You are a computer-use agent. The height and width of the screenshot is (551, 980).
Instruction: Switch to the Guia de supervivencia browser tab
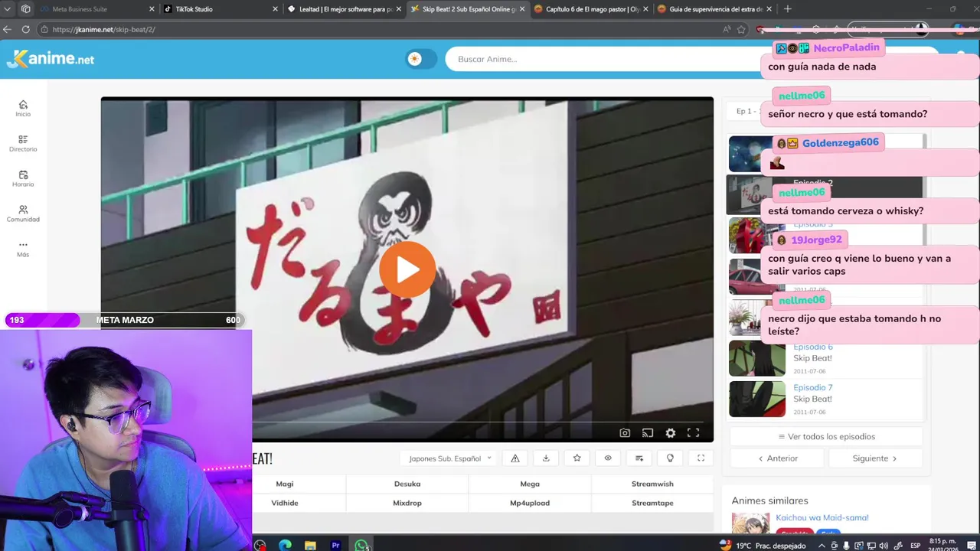714,9
